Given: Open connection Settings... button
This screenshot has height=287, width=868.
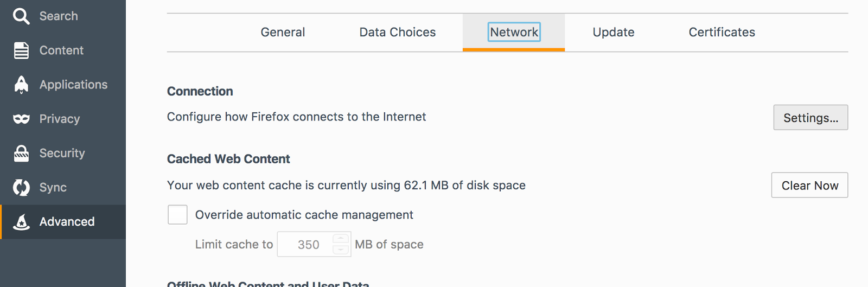Looking at the screenshot, I should (810, 118).
